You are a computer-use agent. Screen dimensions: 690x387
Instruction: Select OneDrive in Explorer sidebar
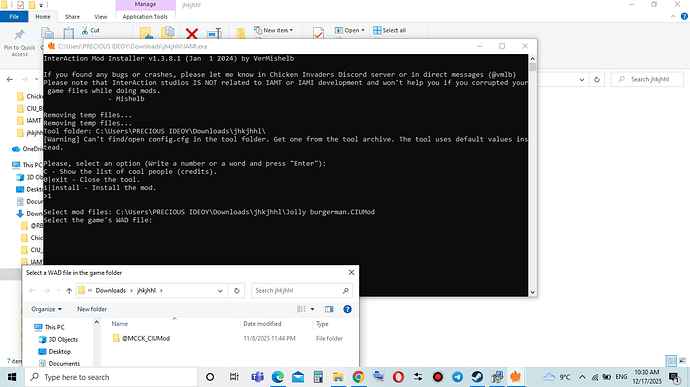(28, 149)
